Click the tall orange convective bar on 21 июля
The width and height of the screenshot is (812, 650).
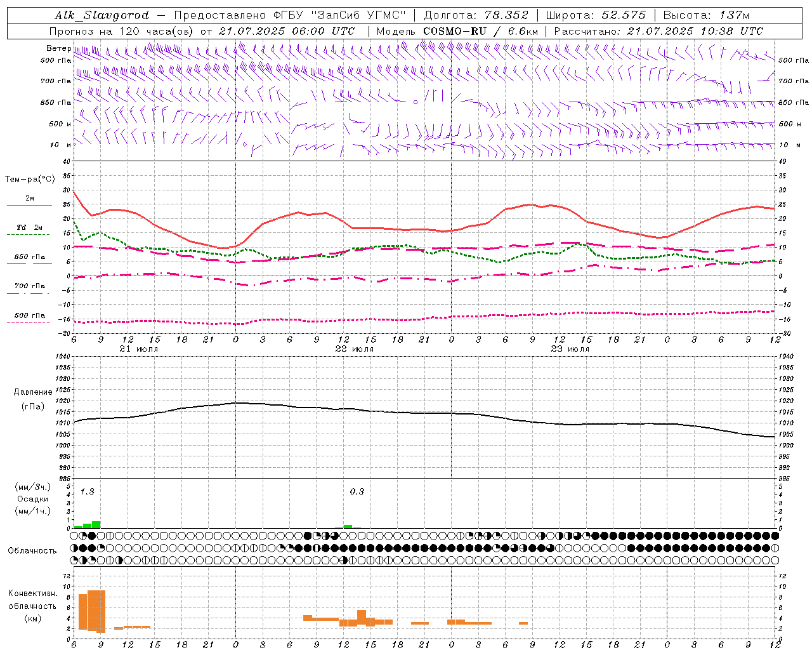(x=96, y=611)
